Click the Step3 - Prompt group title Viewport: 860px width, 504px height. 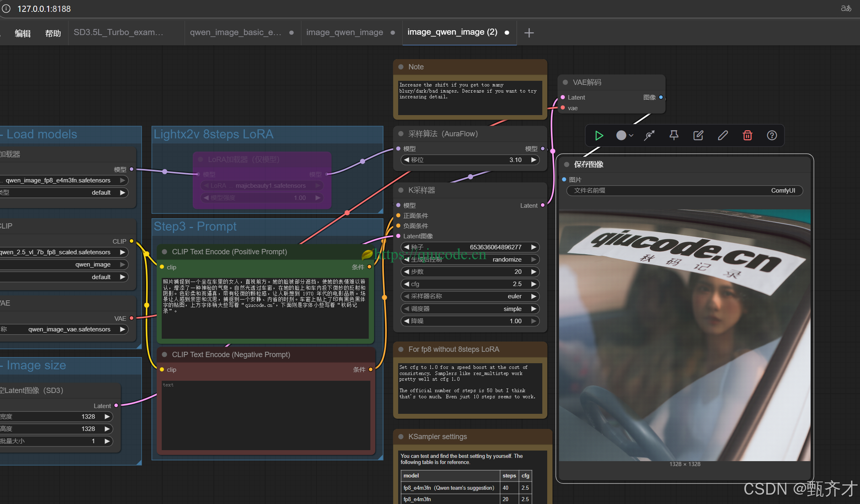tap(195, 226)
